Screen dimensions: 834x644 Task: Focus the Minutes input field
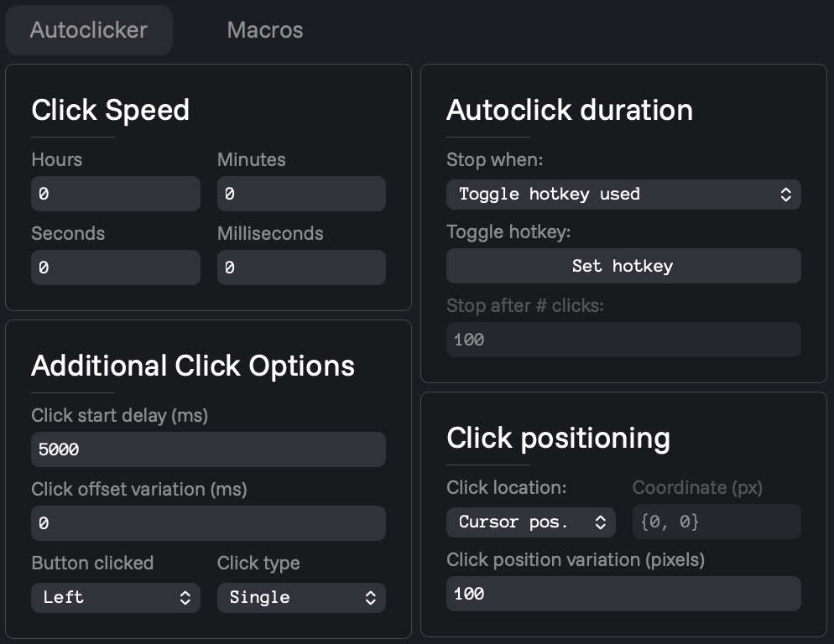click(x=301, y=194)
